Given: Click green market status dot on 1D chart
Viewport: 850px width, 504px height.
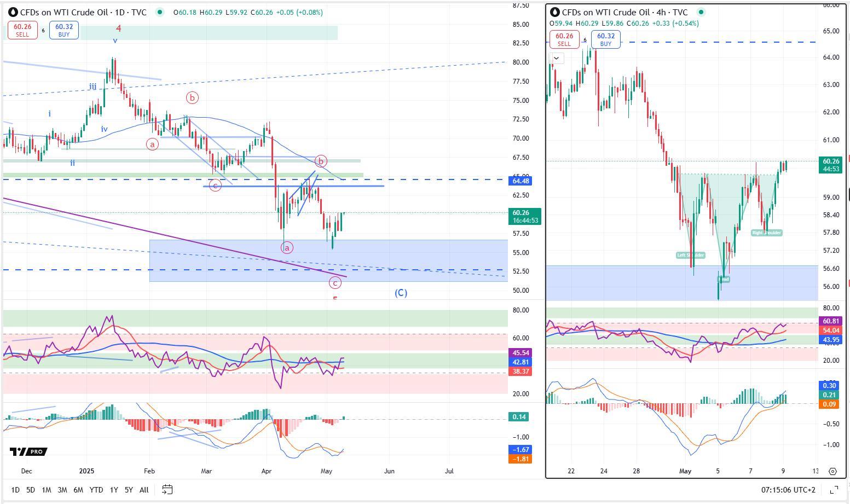Looking at the screenshot, I should point(159,12).
